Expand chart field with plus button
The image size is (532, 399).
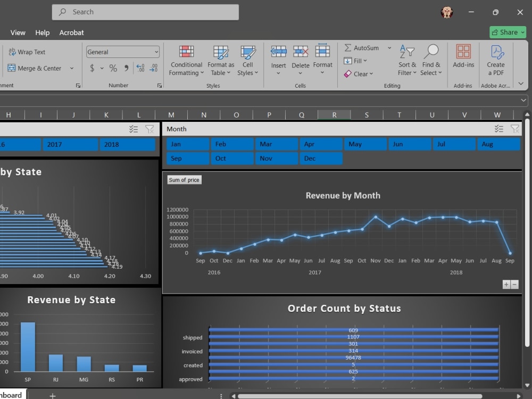[x=506, y=284]
